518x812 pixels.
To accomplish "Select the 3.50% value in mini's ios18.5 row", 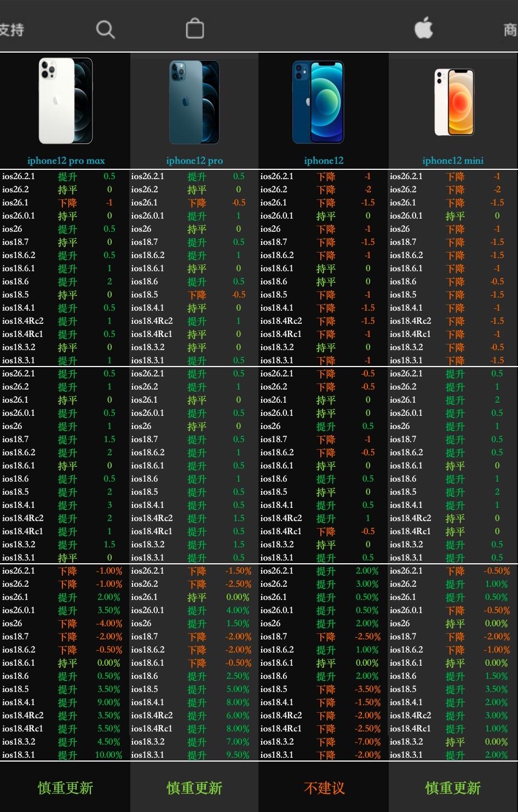I will 496,689.
